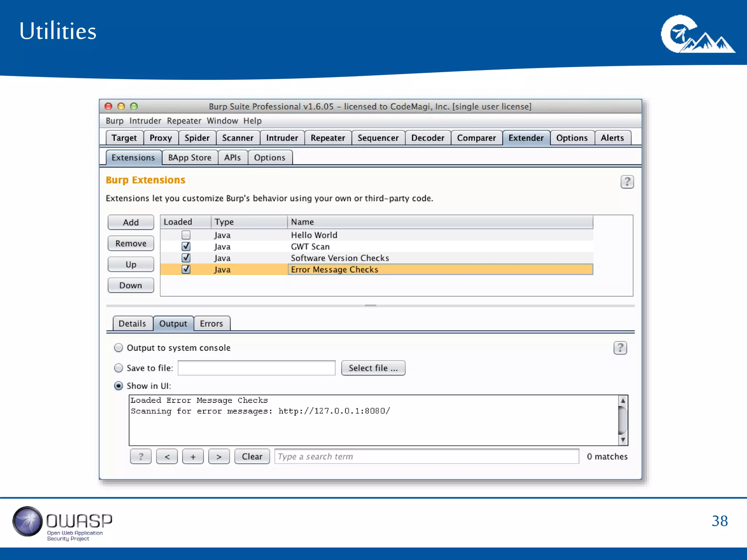Unload the Software Version Checks extension
Image resolution: width=747 pixels, height=560 pixels.
click(x=186, y=258)
